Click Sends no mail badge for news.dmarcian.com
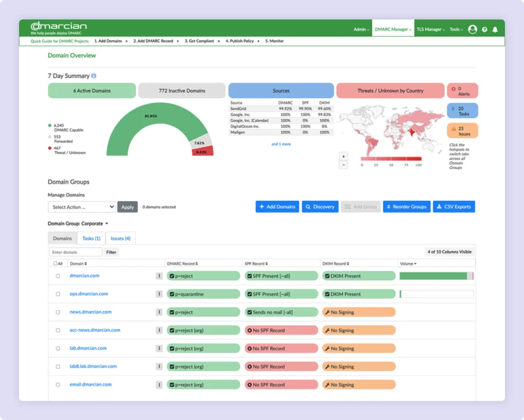The image size is (524, 420). [x=281, y=312]
